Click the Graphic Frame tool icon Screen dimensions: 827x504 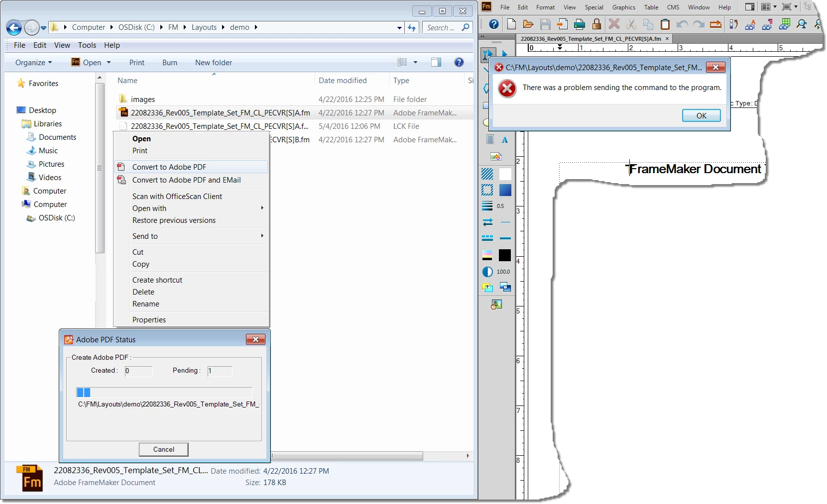tap(496, 157)
